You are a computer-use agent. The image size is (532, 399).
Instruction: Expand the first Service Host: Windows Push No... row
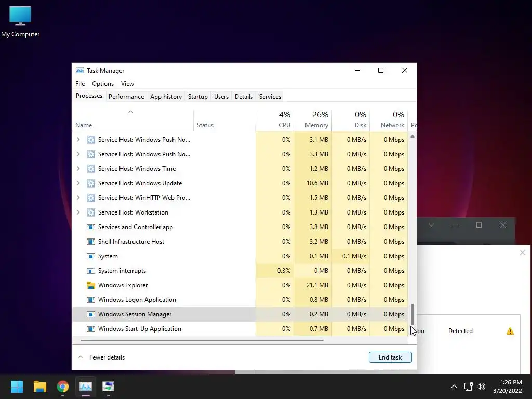tap(78, 139)
